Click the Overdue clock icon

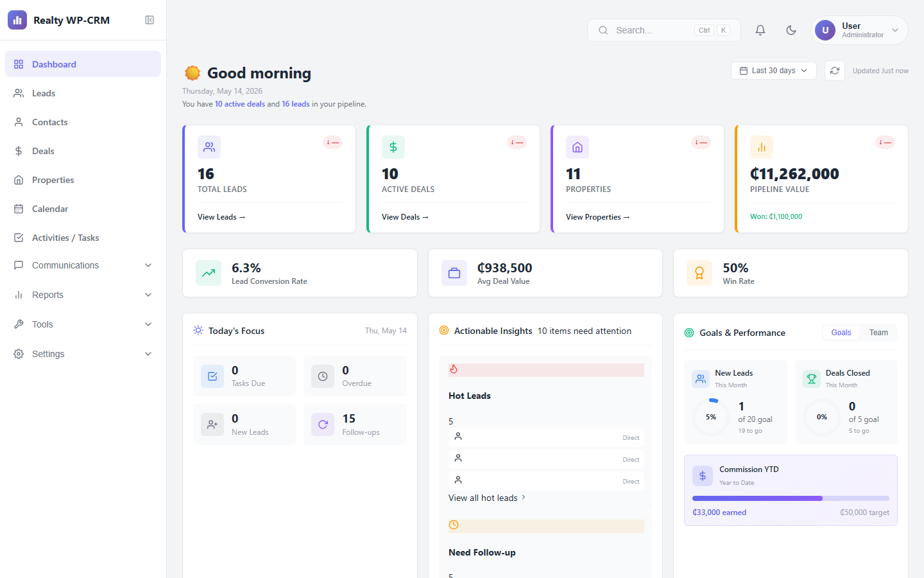(323, 376)
